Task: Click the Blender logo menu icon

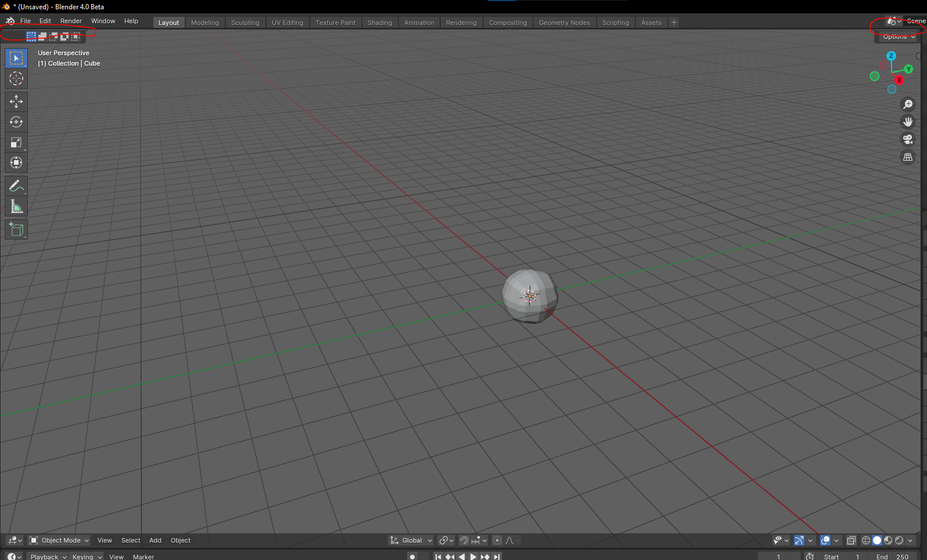Action: click(10, 21)
